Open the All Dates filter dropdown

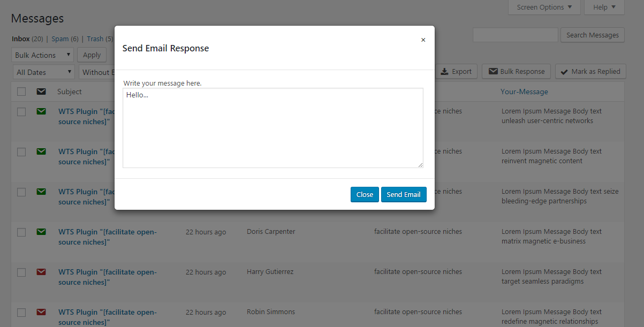pos(43,72)
